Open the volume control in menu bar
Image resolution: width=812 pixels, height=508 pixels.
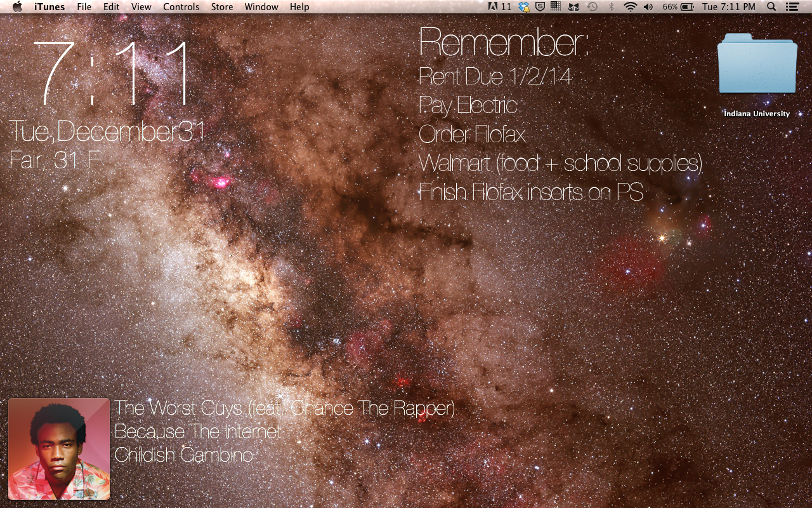tap(648, 7)
